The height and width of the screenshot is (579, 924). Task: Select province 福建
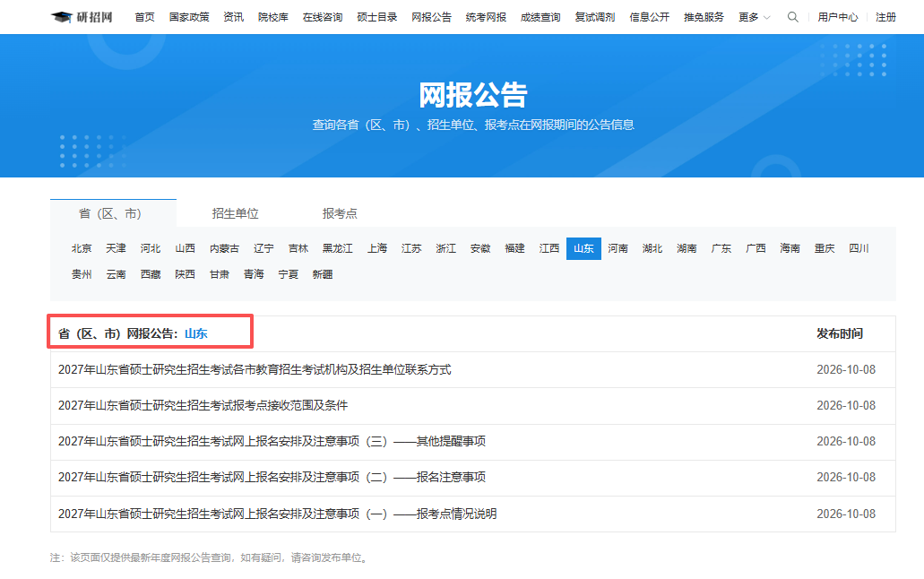click(x=515, y=248)
